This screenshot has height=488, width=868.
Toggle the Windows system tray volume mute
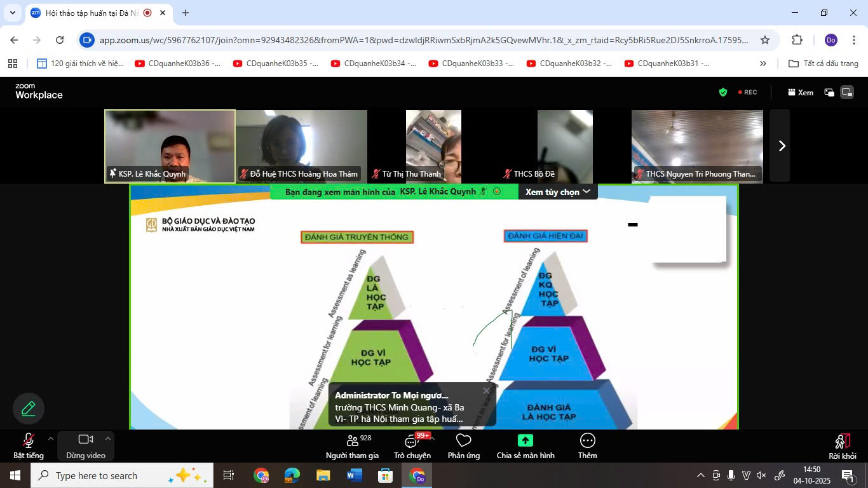click(761, 475)
